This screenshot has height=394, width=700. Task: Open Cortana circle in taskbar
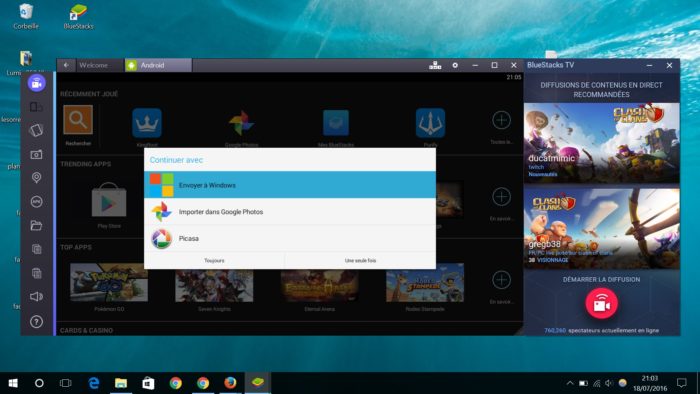(x=39, y=383)
